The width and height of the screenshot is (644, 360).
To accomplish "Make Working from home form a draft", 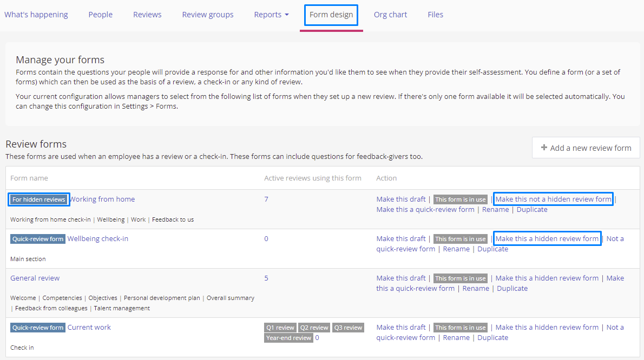I will [x=401, y=199].
